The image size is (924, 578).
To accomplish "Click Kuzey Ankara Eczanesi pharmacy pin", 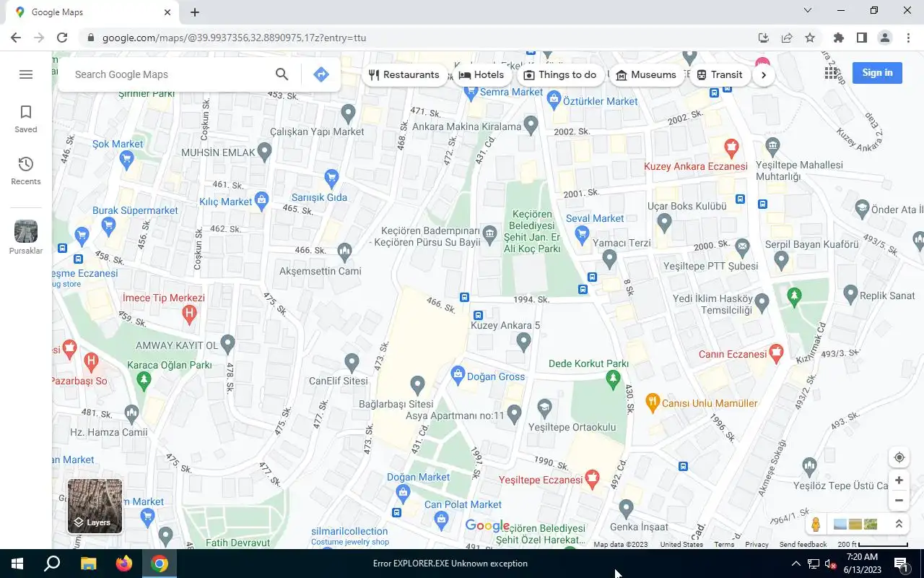I will [731, 148].
